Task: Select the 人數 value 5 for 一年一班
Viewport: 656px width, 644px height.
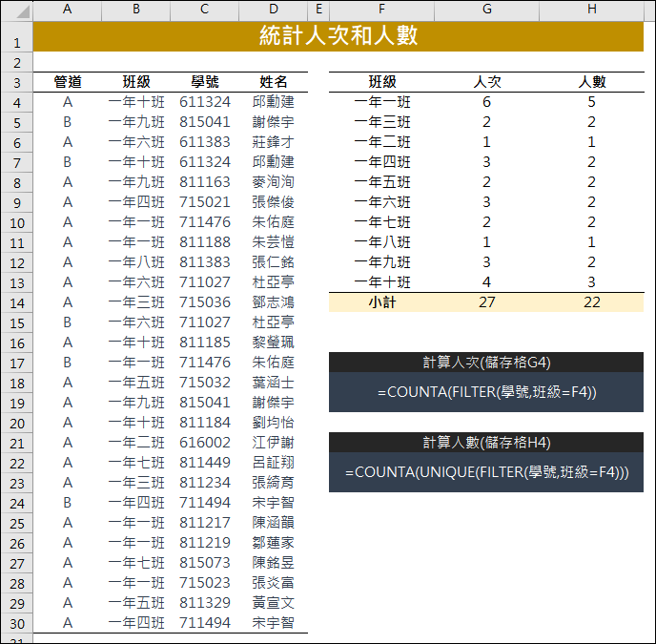Action: click(592, 102)
